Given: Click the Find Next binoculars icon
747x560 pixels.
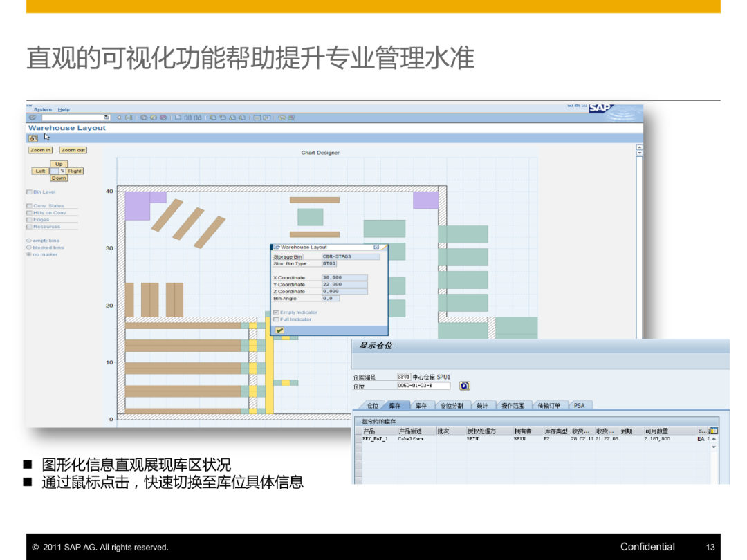Looking at the screenshot, I should (198, 118).
